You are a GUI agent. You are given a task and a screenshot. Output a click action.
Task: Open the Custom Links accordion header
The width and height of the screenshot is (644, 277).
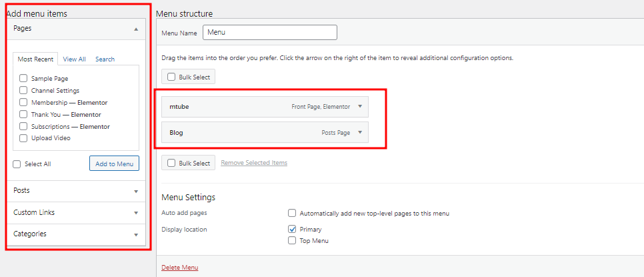pyautogui.click(x=76, y=213)
